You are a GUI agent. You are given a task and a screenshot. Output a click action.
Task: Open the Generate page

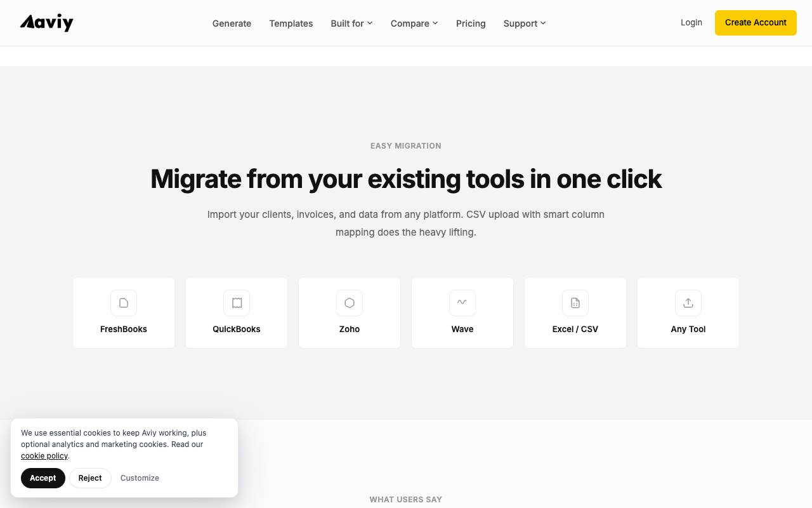[232, 23]
